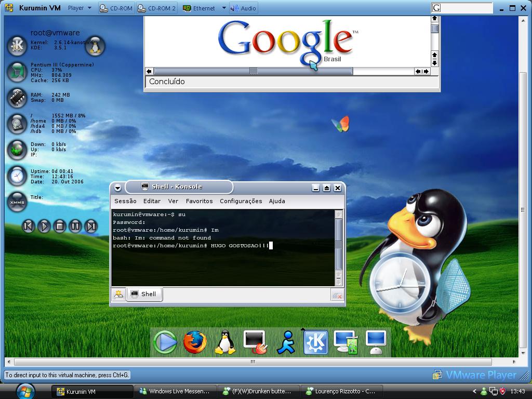The height and width of the screenshot is (399, 532).
Task: Open the Windows Start orb
Action: click(x=25, y=391)
